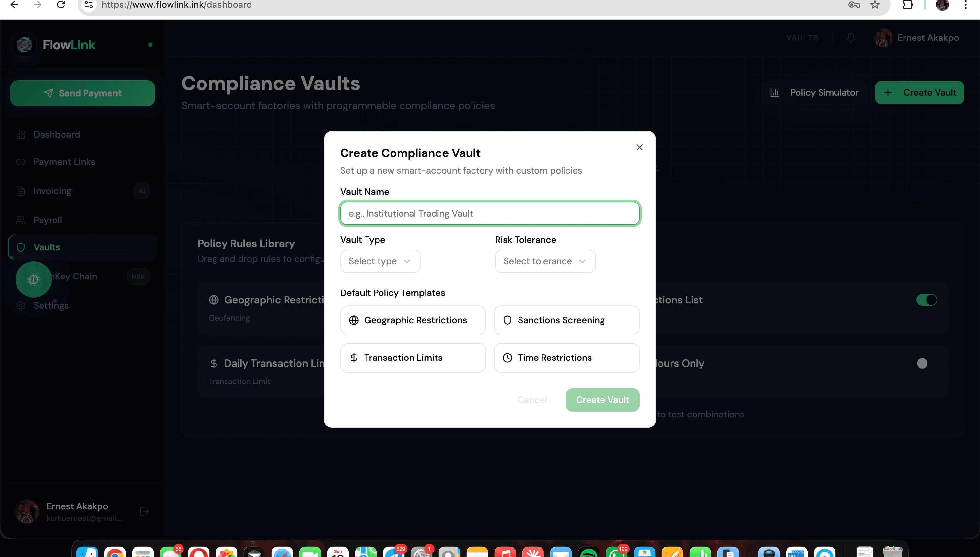Open Payroll from the sidebar
This screenshot has width=980, height=557.
click(82, 220)
